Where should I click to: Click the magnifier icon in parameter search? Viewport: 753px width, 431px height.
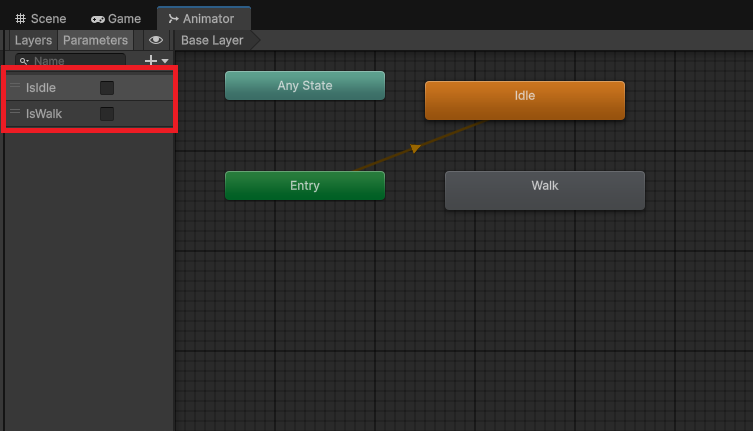click(x=24, y=61)
